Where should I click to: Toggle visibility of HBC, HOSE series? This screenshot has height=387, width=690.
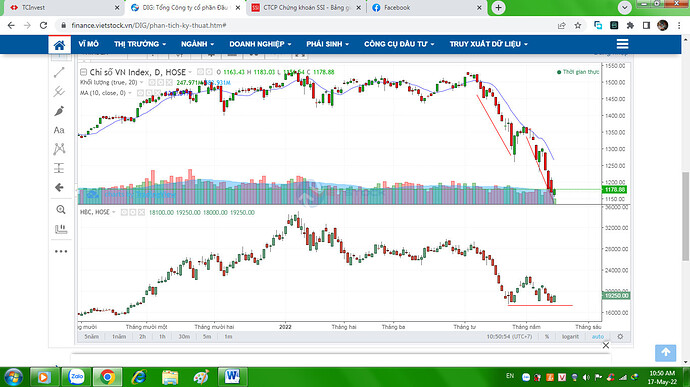(x=124, y=212)
